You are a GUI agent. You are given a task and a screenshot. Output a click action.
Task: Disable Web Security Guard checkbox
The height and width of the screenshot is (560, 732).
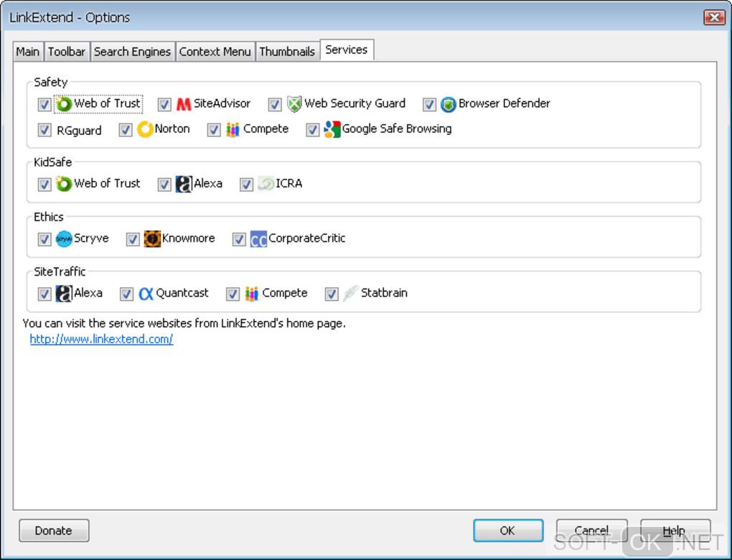274,104
